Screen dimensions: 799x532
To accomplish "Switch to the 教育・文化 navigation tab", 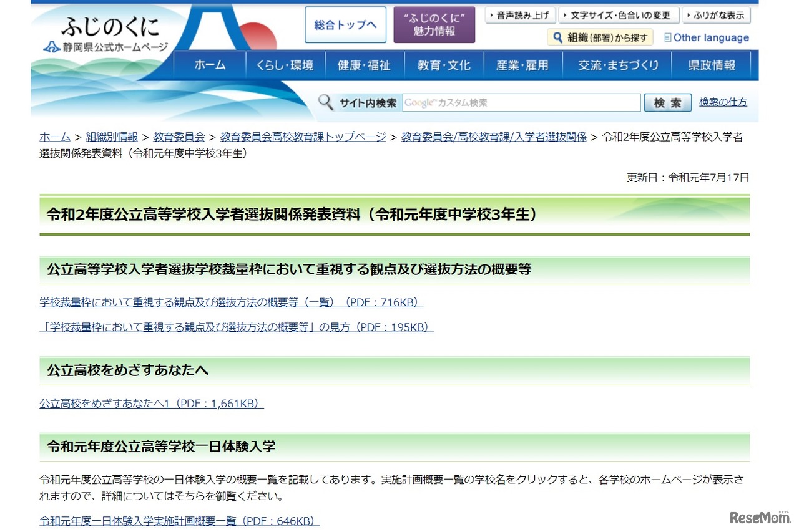I will point(444,64).
